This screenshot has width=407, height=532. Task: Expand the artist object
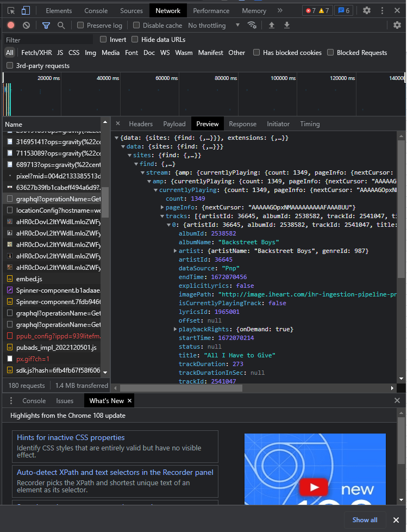(x=175, y=251)
